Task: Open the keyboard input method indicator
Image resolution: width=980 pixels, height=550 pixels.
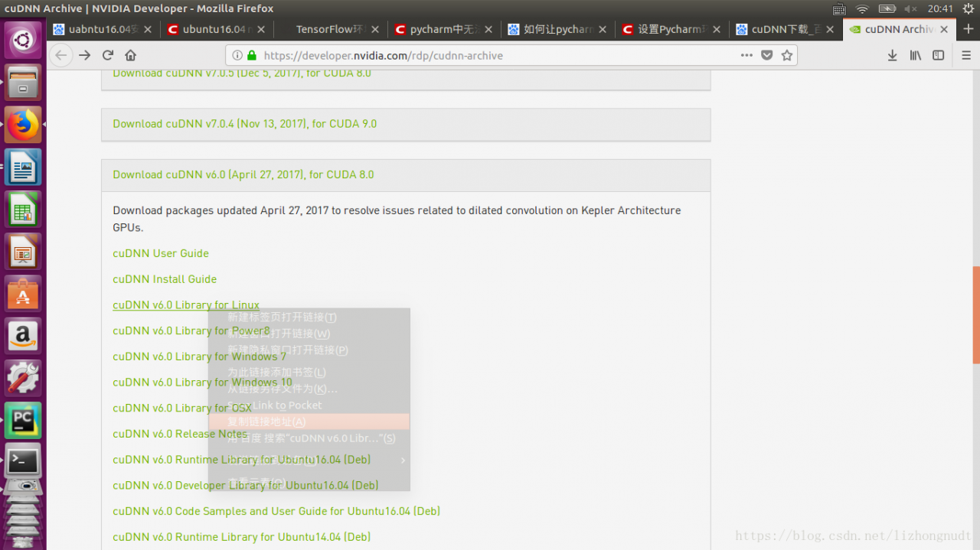Action: point(839,9)
